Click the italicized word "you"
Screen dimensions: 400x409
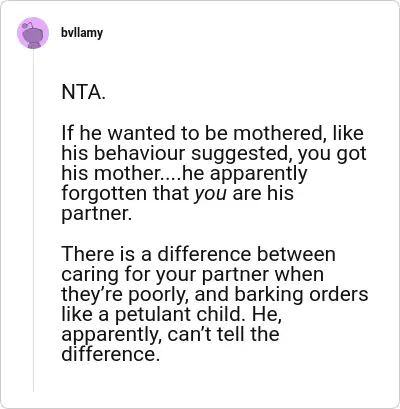pyautogui.click(x=210, y=194)
